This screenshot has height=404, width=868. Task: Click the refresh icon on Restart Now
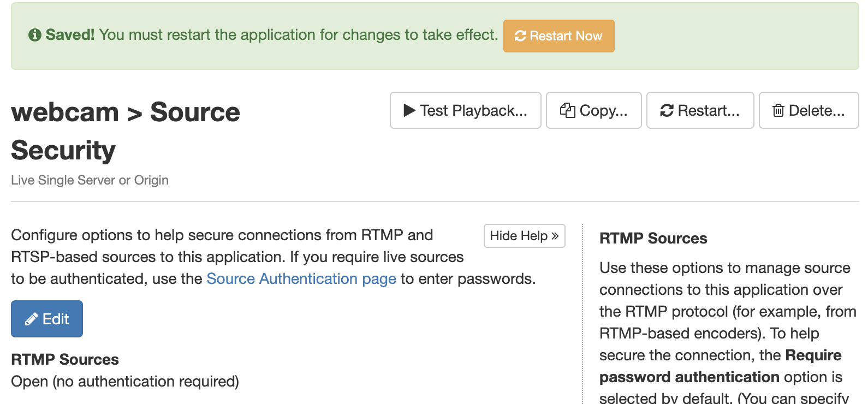point(520,36)
